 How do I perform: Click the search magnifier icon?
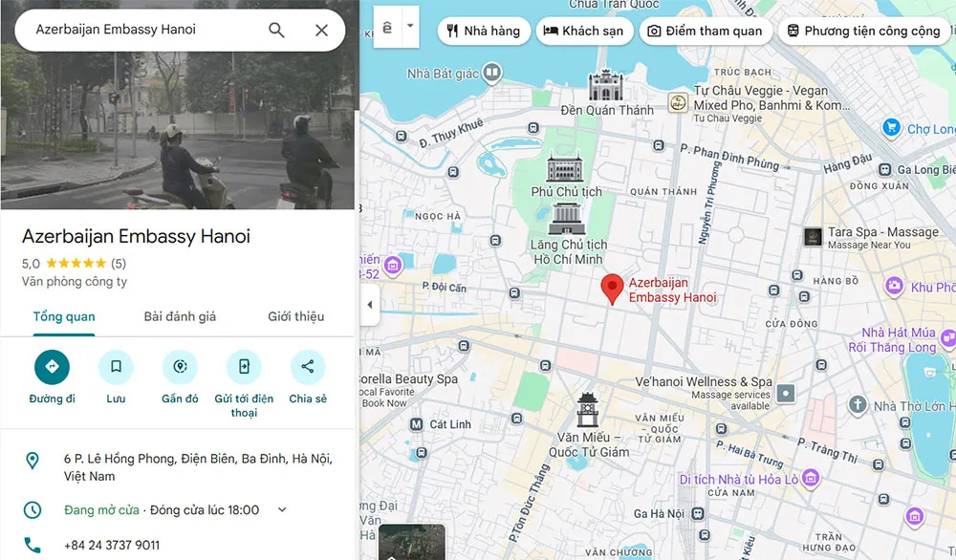276,30
